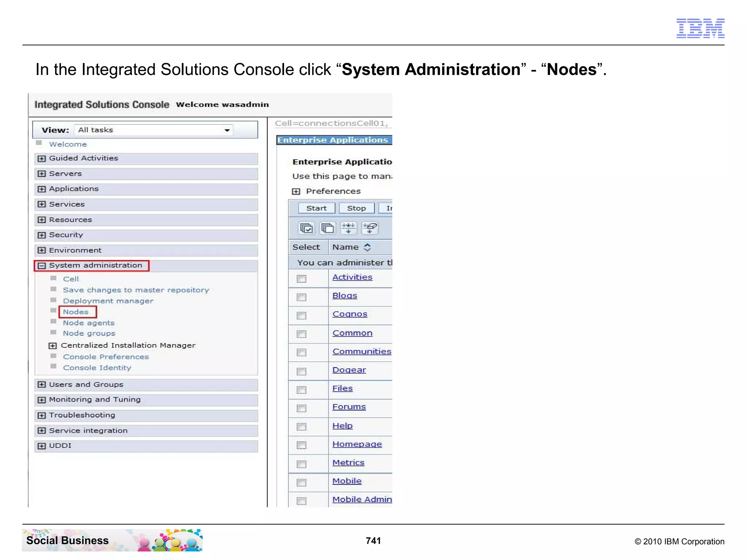The width and height of the screenshot is (747, 560).
Task: Open Console Preferences
Action: [106, 357]
